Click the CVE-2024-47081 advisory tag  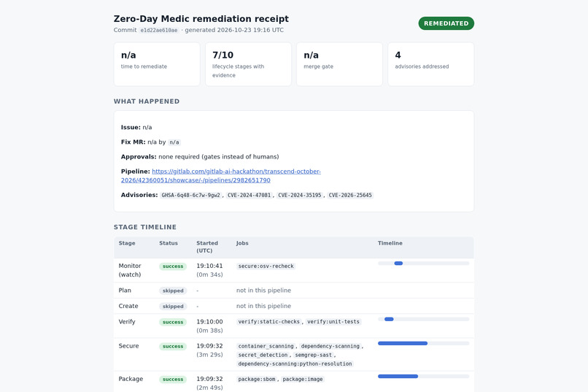click(x=249, y=195)
